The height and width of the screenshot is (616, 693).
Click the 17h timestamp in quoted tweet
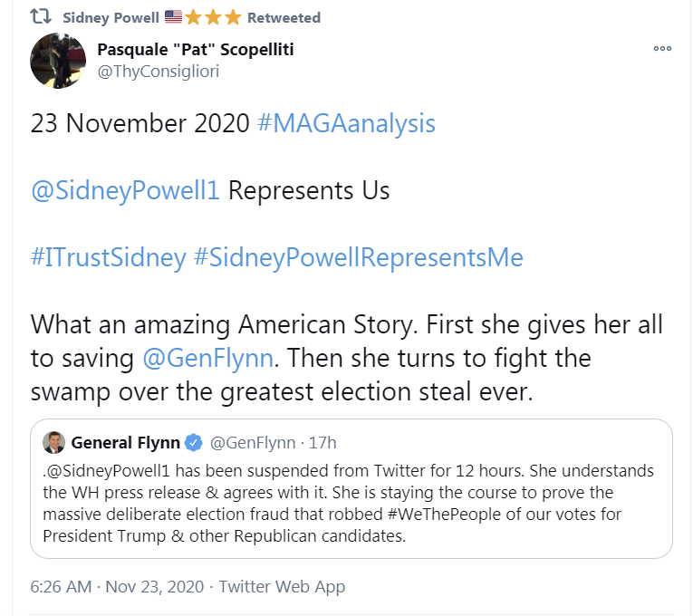[x=322, y=442]
